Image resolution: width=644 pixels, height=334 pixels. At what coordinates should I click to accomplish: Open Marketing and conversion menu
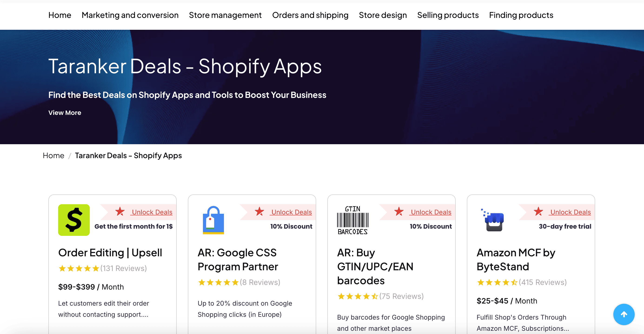pyautogui.click(x=130, y=15)
